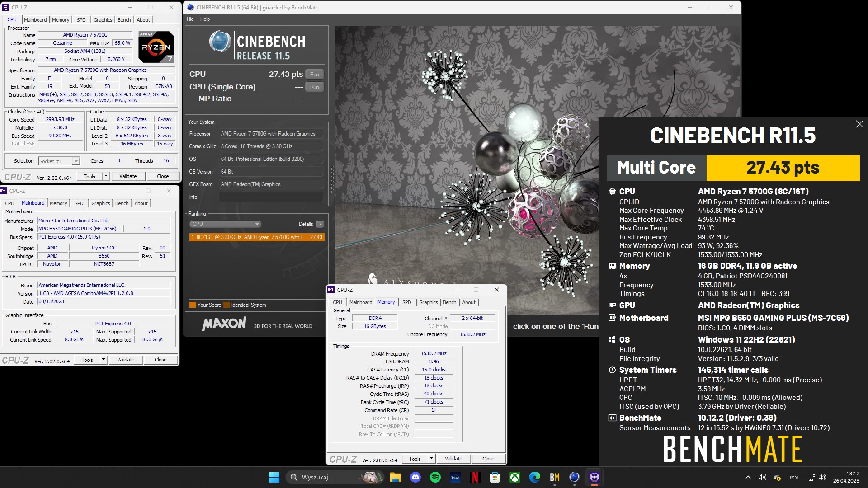Click the taskbar Wyszukaj search box

[335, 477]
